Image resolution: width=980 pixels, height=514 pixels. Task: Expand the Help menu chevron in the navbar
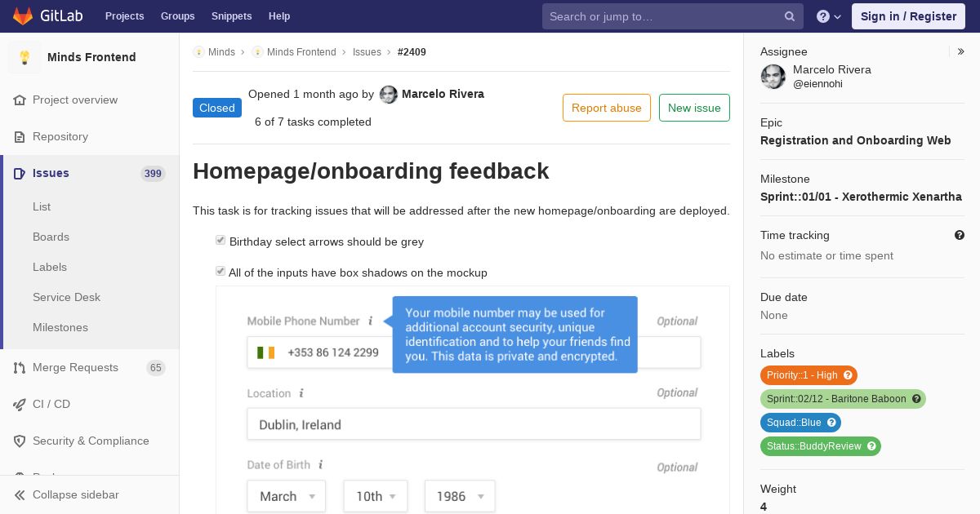point(838,17)
